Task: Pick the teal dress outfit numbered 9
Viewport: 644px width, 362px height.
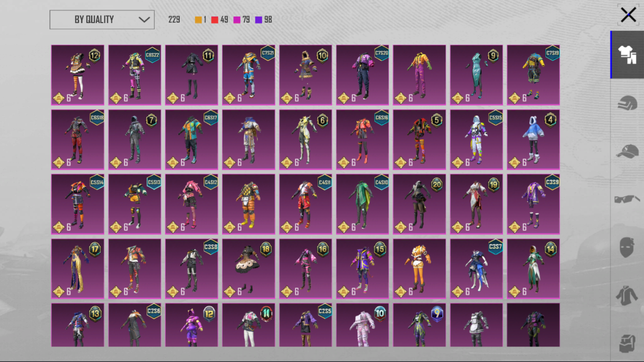Action: (476, 75)
